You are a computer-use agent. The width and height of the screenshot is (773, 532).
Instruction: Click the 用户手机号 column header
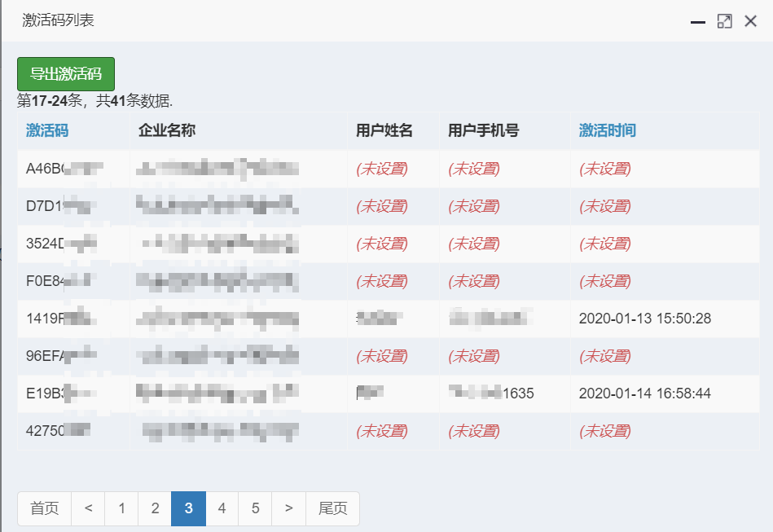tap(483, 130)
